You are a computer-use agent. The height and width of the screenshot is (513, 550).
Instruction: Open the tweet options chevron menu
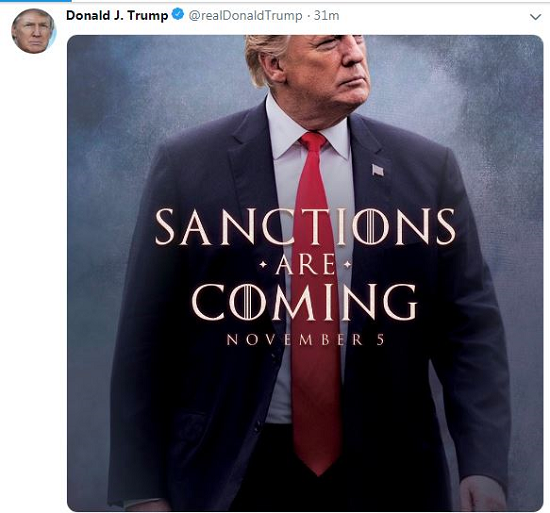tap(535, 17)
